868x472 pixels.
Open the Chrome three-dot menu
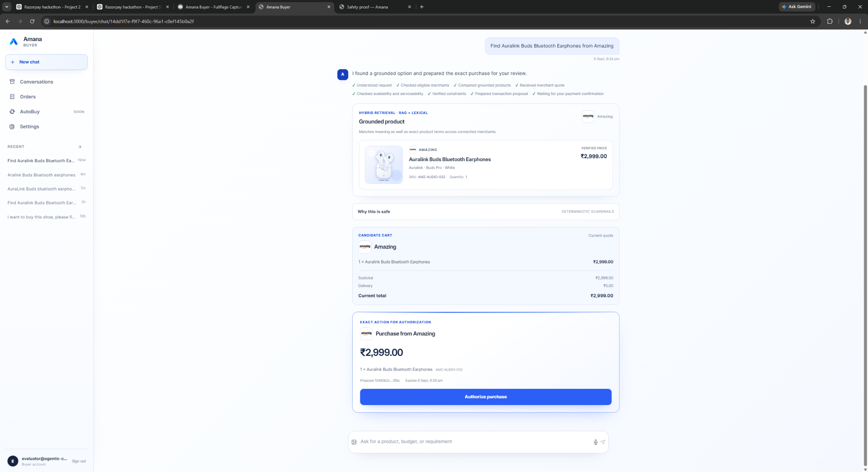860,21
